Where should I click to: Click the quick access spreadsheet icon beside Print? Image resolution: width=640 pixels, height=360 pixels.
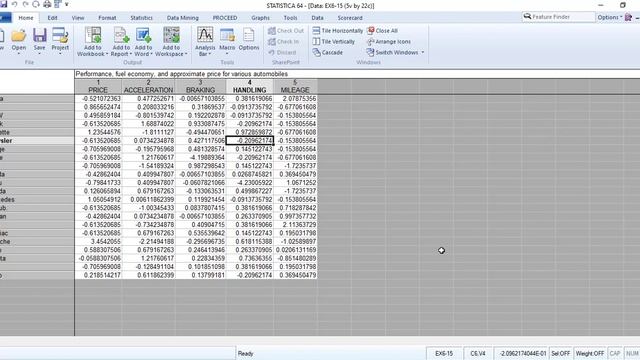coord(58,4)
